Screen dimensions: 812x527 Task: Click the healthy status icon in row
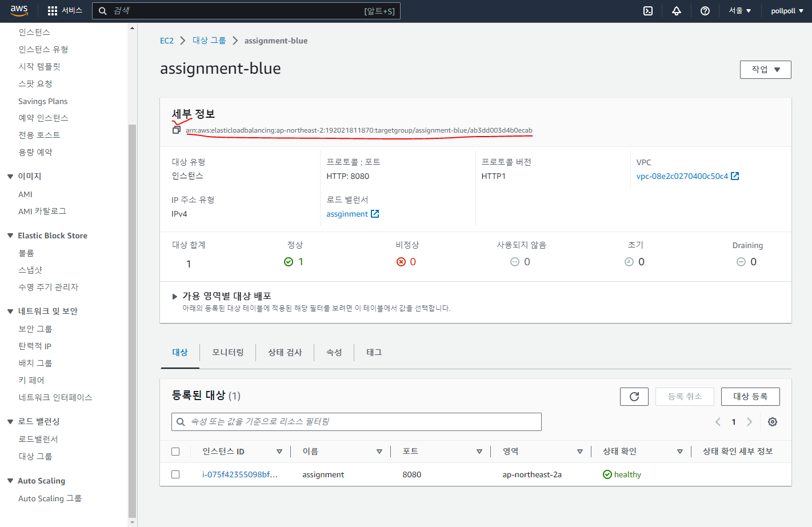pos(607,474)
